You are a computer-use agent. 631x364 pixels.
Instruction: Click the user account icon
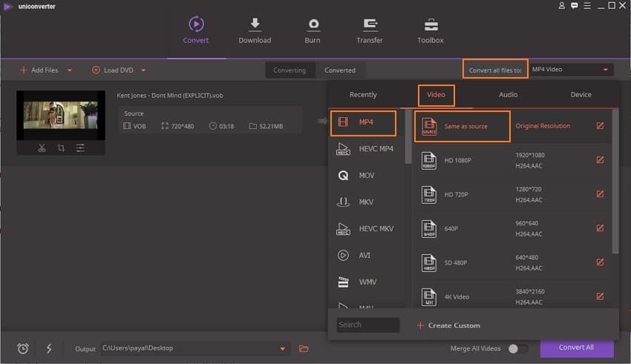[x=561, y=6]
